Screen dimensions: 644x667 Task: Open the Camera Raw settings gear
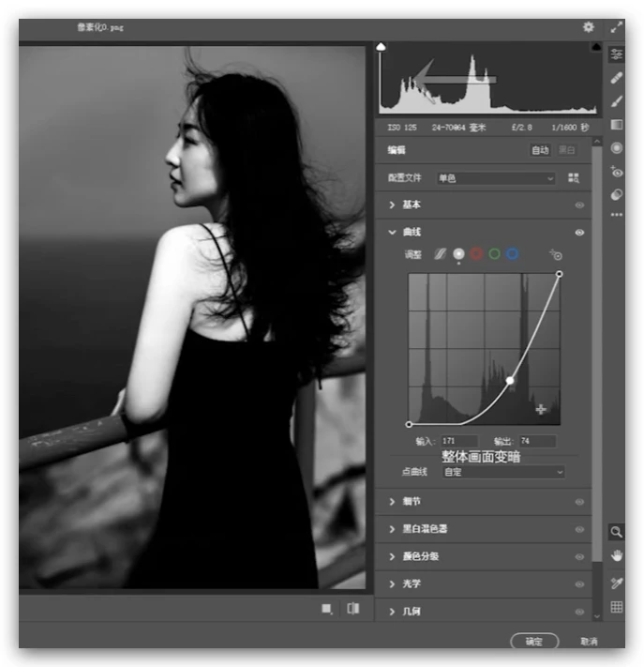(588, 27)
